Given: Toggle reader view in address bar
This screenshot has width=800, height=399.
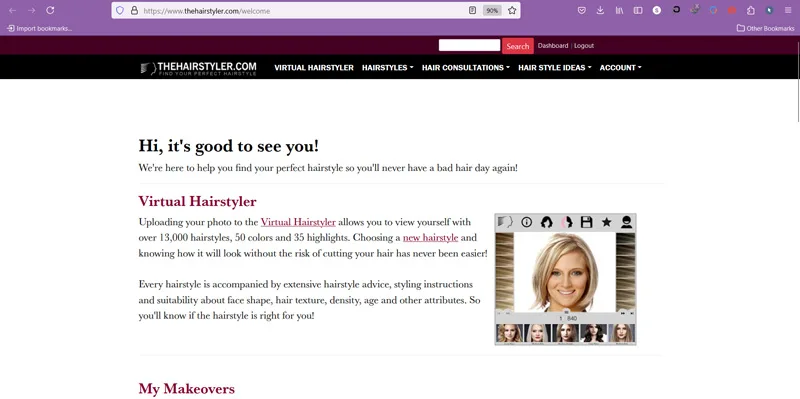Looking at the screenshot, I should 473,10.
